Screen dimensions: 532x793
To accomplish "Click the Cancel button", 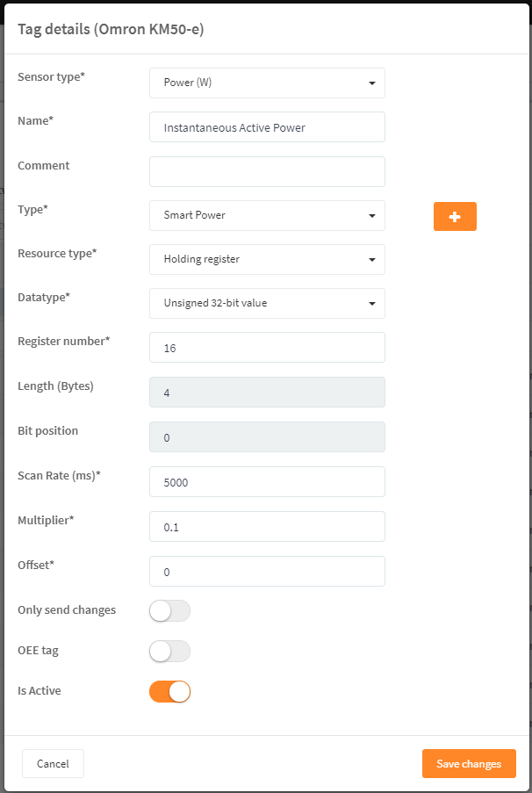I will (53, 764).
